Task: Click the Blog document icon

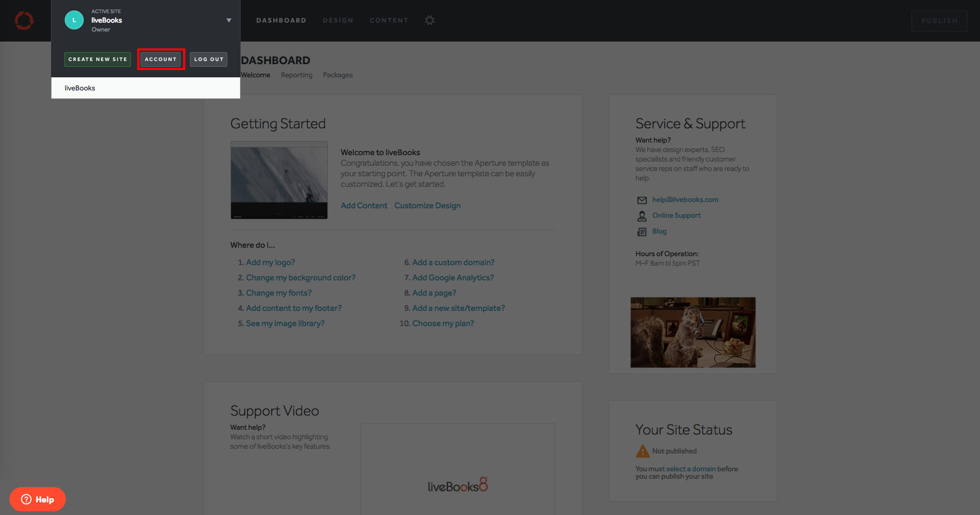Action: coord(642,231)
